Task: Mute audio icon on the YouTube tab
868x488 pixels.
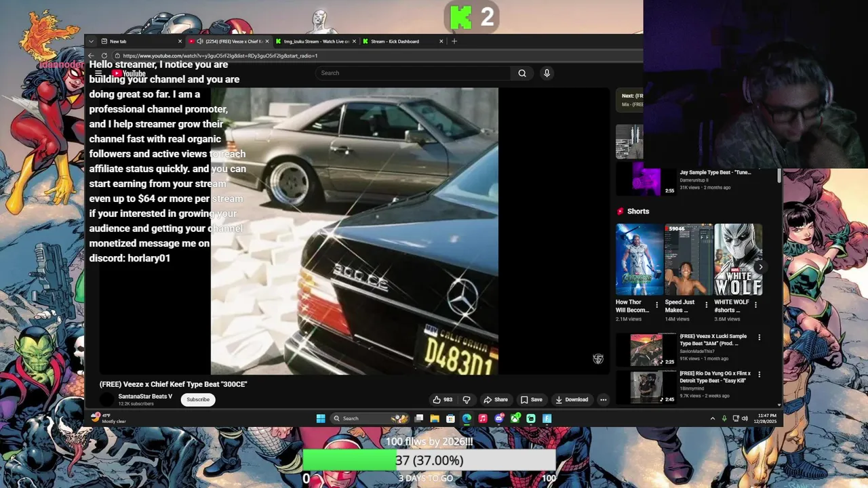Action: pos(199,41)
